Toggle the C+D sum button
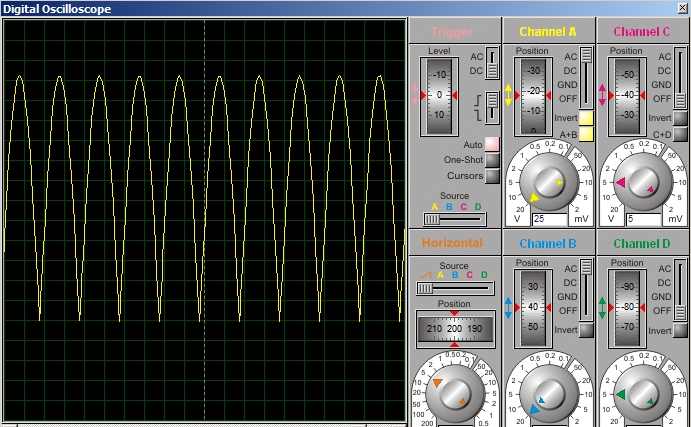691x427 pixels. pos(680,134)
